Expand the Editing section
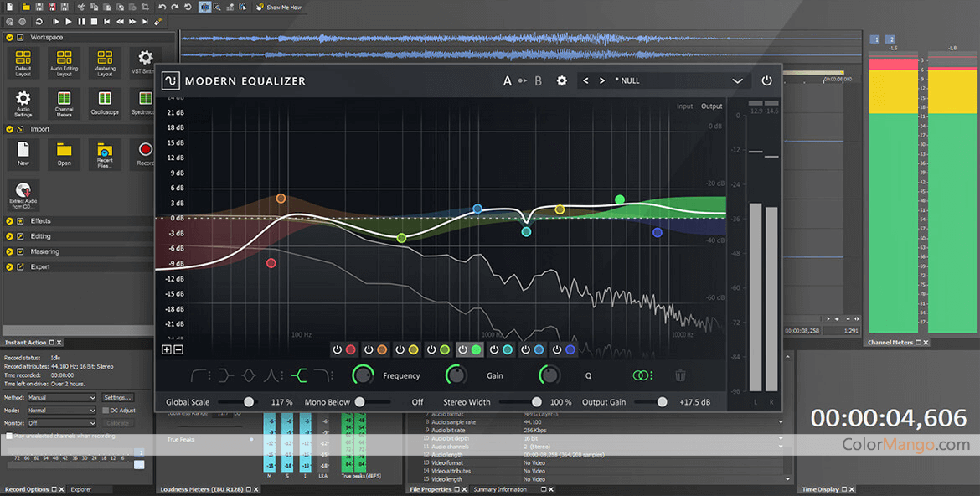This screenshot has width=980, height=496. pyautogui.click(x=9, y=236)
